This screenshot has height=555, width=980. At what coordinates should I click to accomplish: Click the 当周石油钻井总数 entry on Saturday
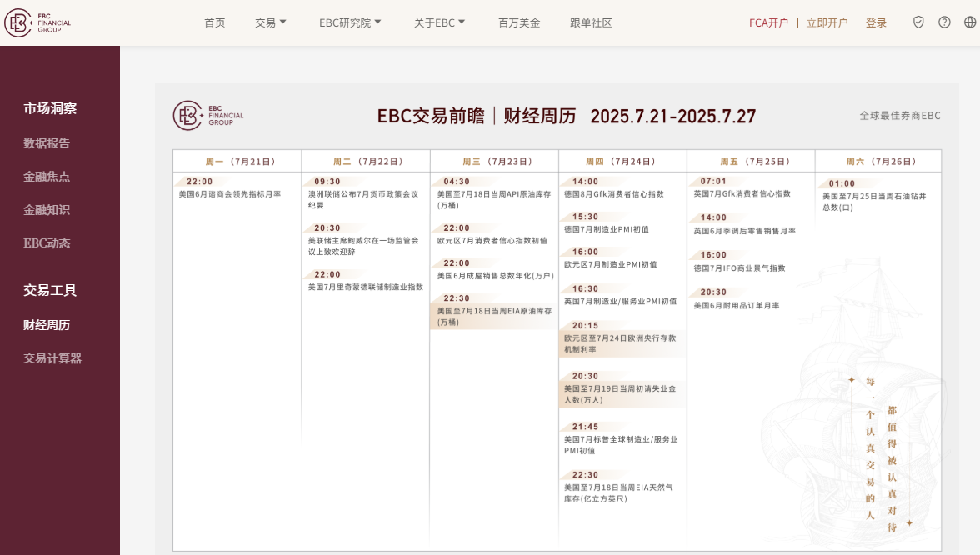[x=874, y=202]
